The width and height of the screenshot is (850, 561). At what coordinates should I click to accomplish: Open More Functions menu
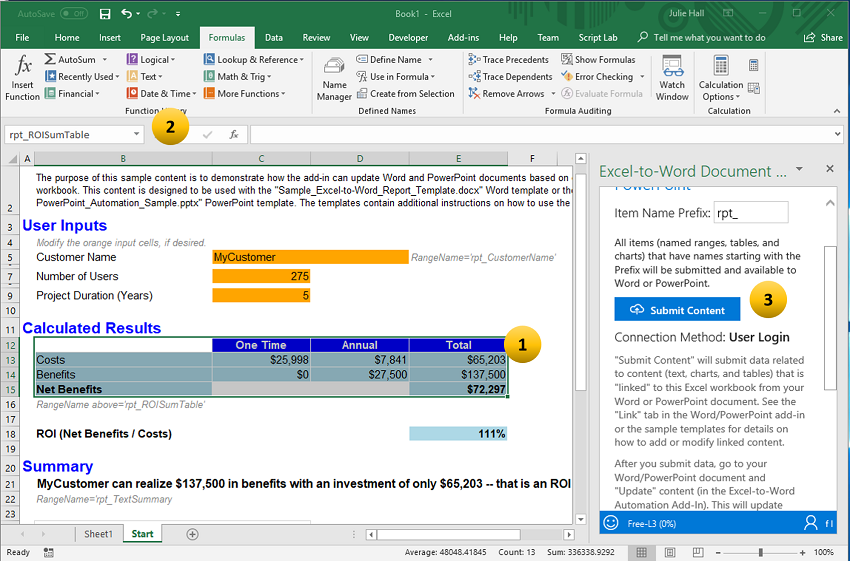244,93
